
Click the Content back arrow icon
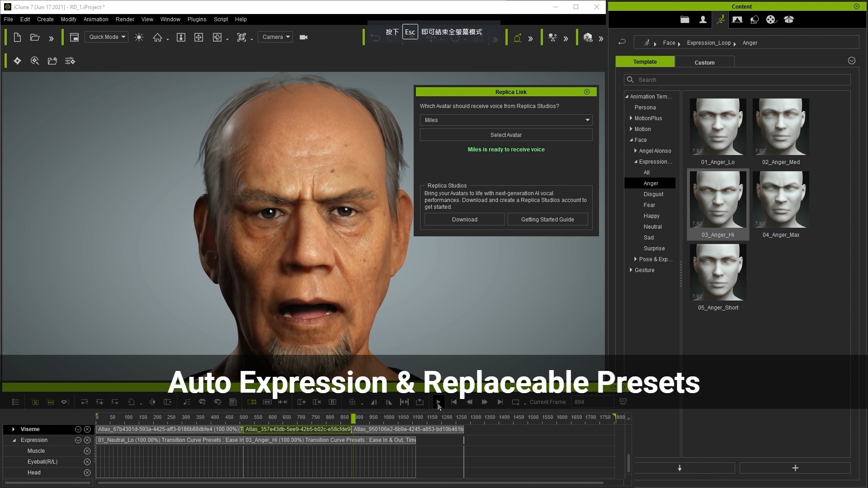[x=622, y=42]
